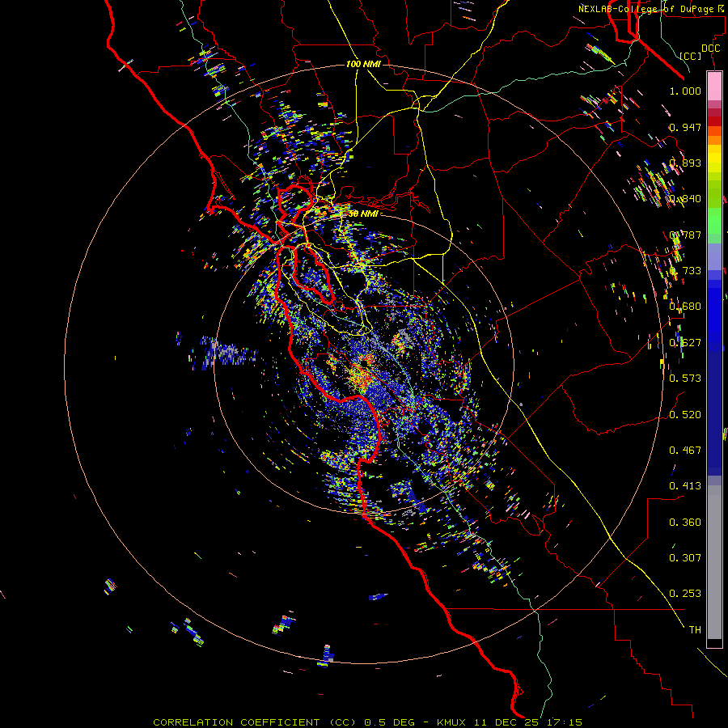The width and height of the screenshot is (728, 728).
Task: Click the DCC label above the color scale
Action: click(x=710, y=49)
